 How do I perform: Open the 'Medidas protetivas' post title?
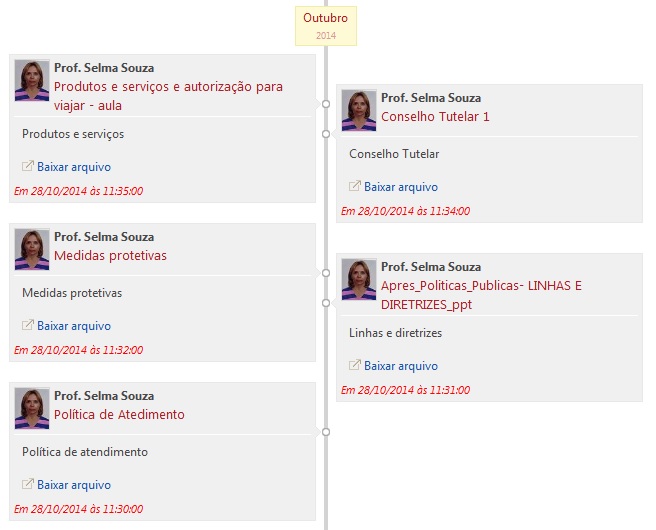(x=110, y=255)
